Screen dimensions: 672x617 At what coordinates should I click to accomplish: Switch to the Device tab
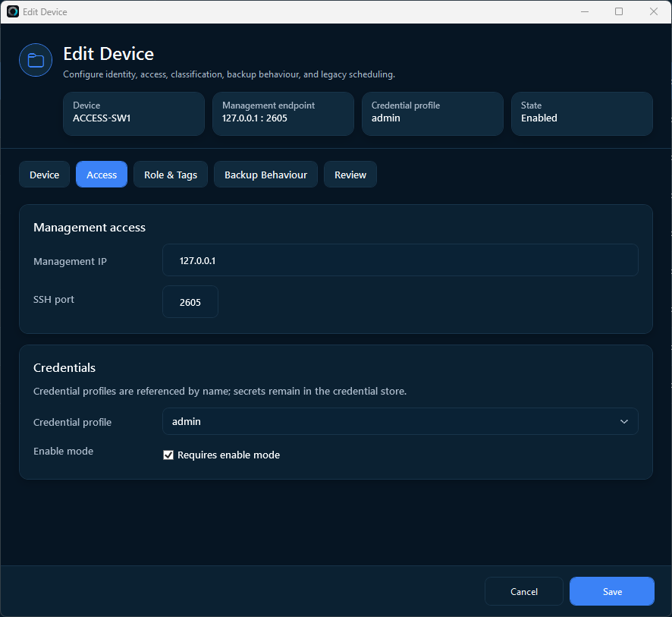tap(45, 175)
